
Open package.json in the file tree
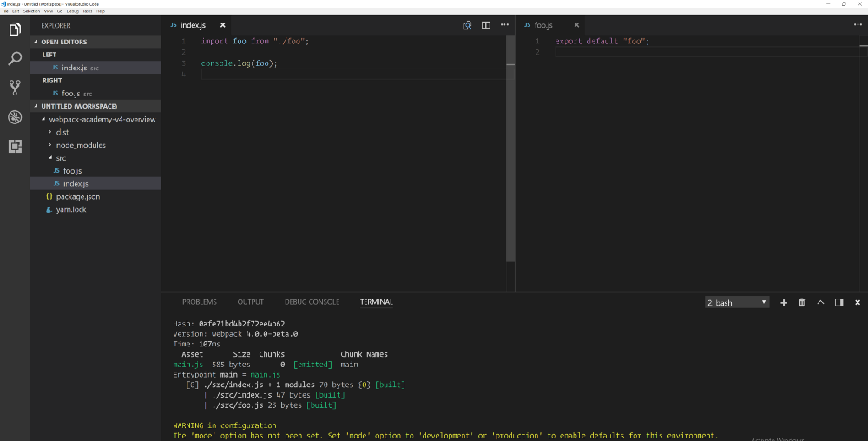click(95, 196)
